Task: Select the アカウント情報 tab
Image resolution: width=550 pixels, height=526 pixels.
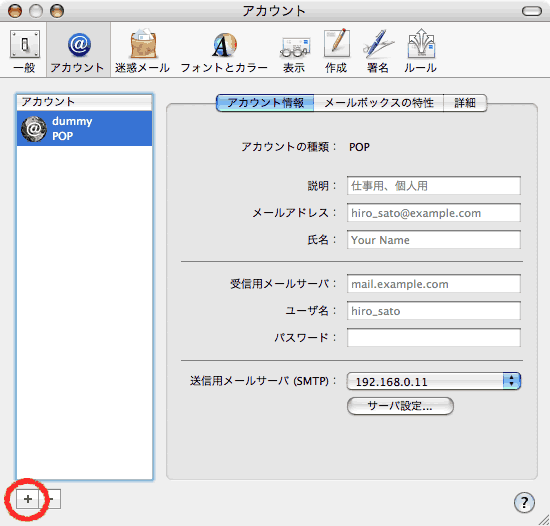Action: point(265,103)
